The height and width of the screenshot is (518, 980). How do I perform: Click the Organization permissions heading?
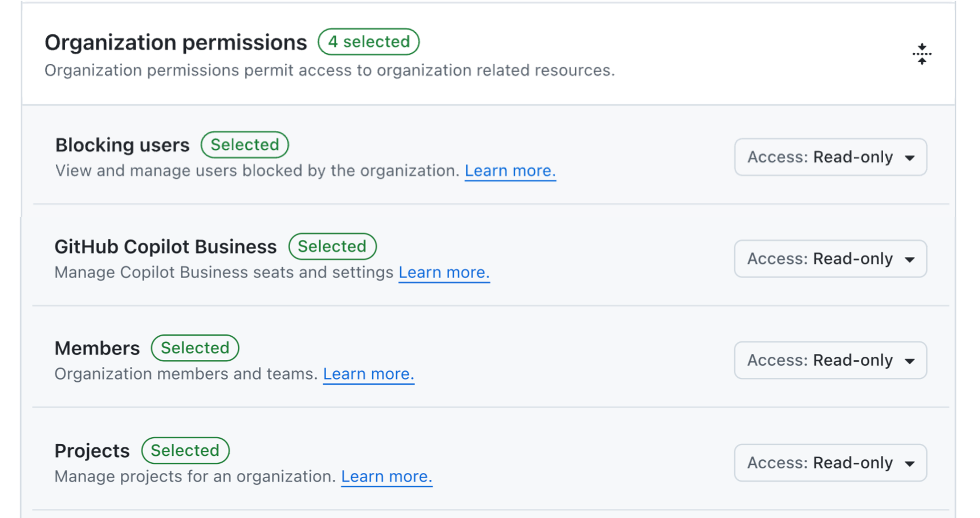click(x=176, y=43)
